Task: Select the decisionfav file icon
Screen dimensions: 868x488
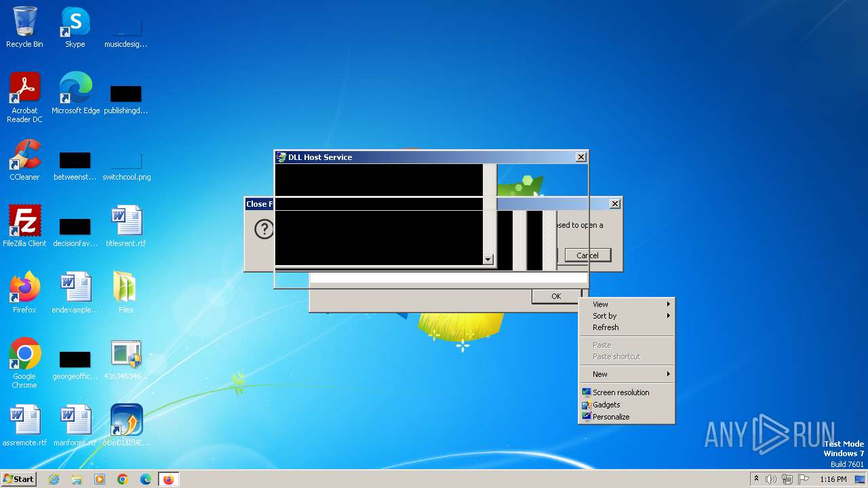Action: coord(75,232)
